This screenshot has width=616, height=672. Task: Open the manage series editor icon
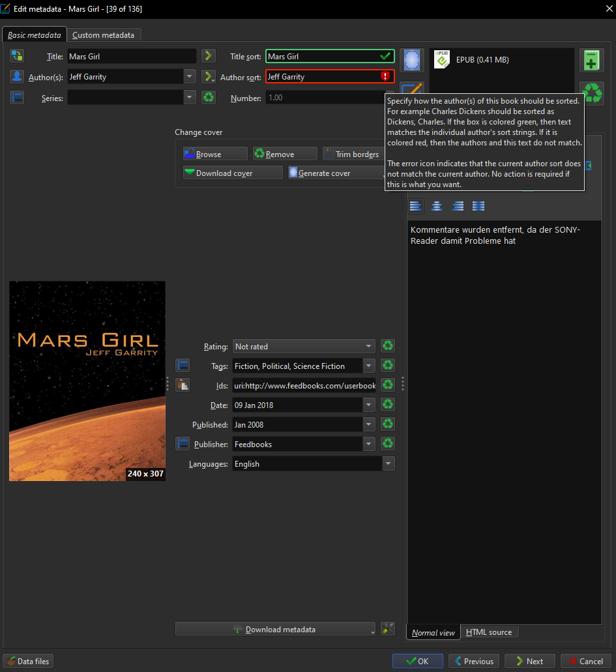click(17, 97)
